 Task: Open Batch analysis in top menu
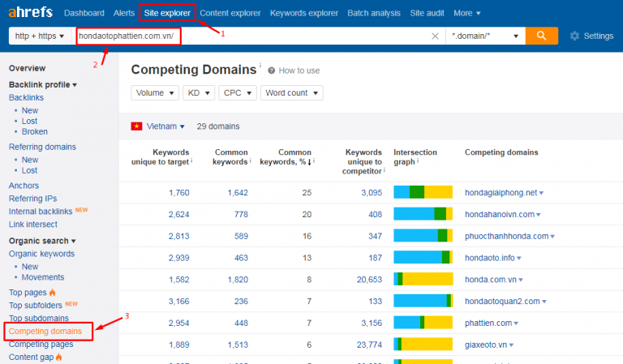(x=374, y=13)
